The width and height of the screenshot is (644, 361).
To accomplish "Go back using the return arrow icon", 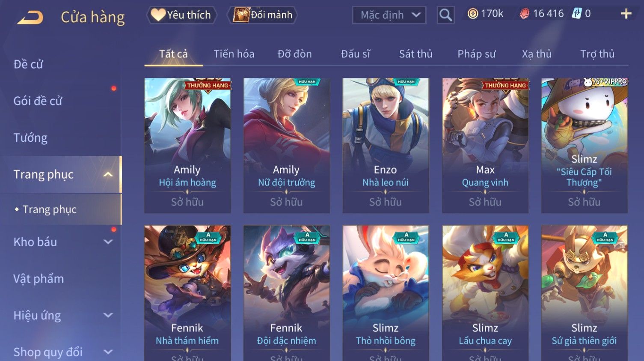I will 30,17.
